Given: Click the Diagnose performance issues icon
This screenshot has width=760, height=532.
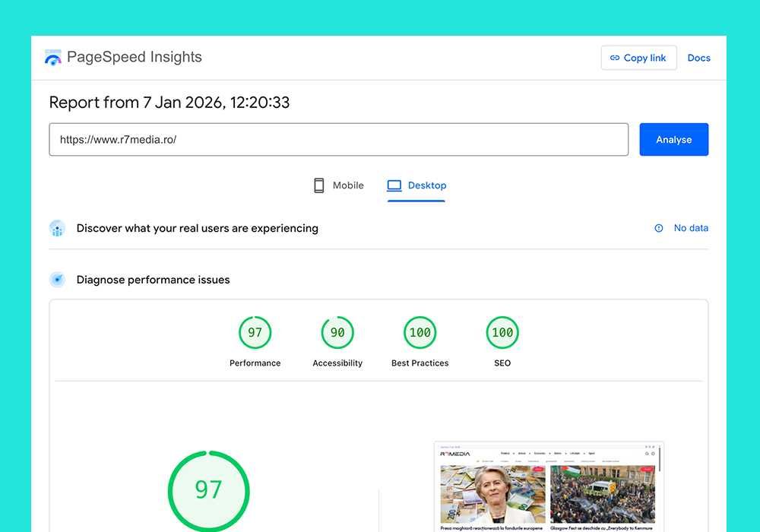Looking at the screenshot, I should coord(57,280).
